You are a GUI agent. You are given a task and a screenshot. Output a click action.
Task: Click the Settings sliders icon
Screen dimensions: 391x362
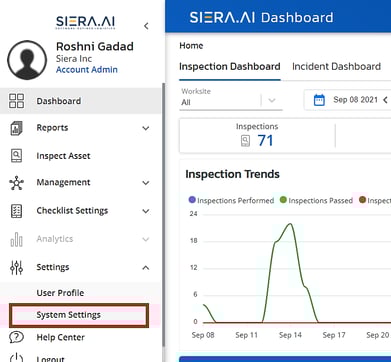point(16,267)
